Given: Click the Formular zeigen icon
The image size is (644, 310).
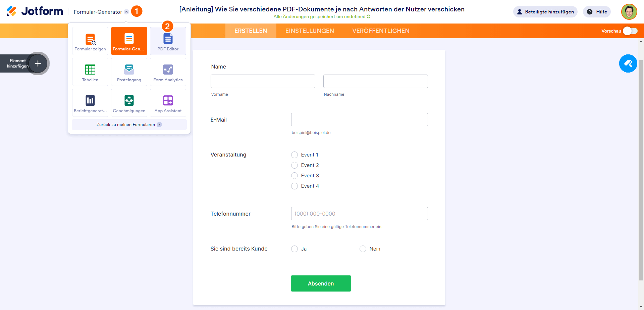Looking at the screenshot, I should coord(90,41).
